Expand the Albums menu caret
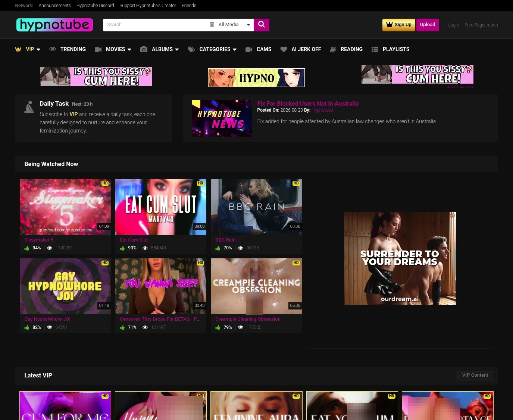This screenshot has height=420, width=513. [x=177, y=49]
